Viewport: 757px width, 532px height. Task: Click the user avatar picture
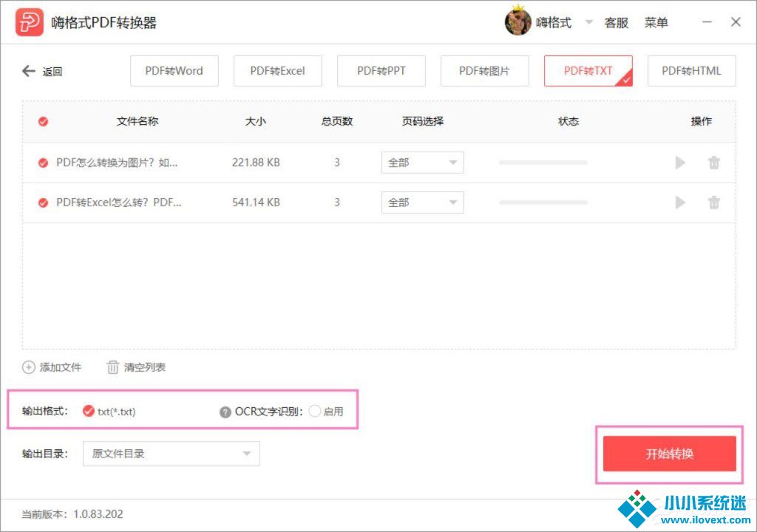click(x=518, y=22)
